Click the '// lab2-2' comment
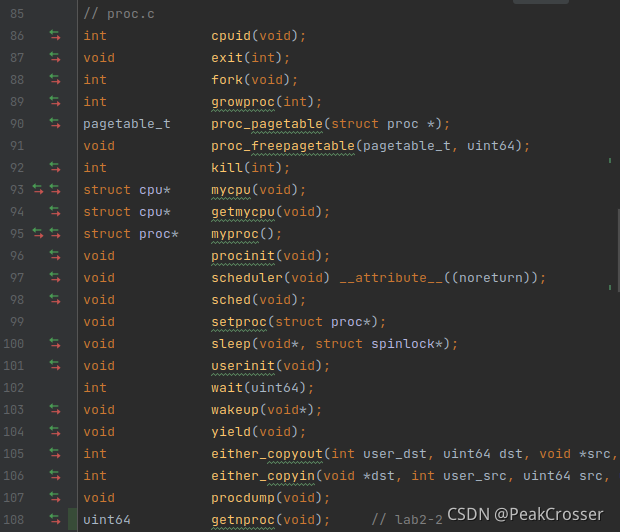The height and width of the screenshot is (532, 620). click(x=406, y=520)
